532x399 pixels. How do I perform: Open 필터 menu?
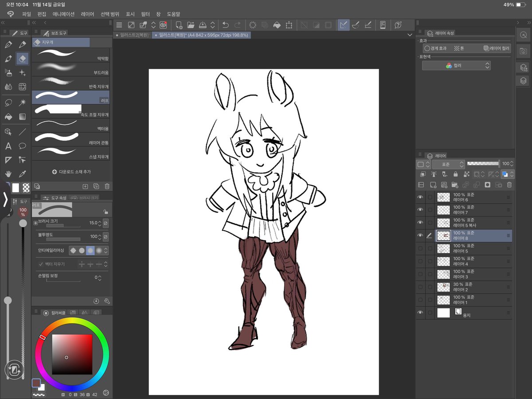(x=145, y=14)
